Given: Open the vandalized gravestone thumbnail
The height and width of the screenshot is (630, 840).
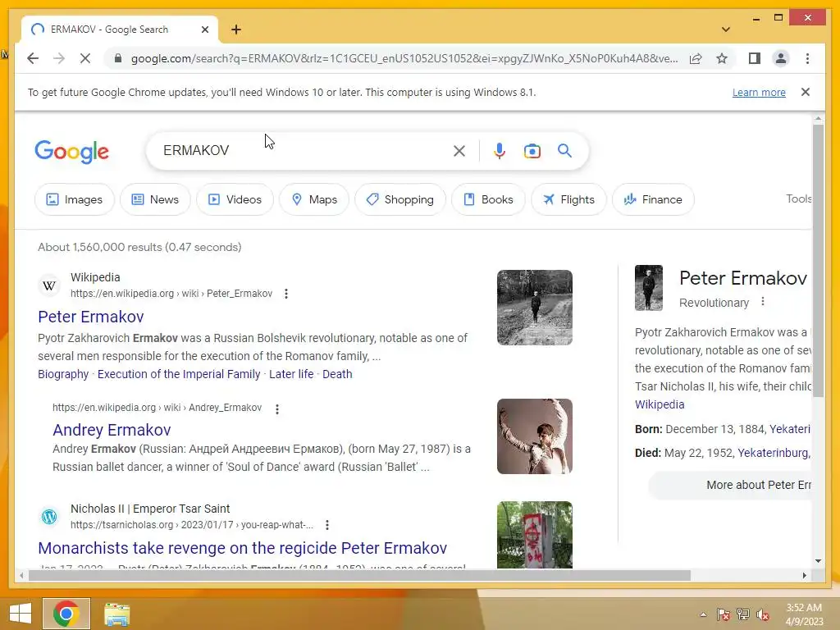Looking at the screenshot, I should [x=534, y=535].
